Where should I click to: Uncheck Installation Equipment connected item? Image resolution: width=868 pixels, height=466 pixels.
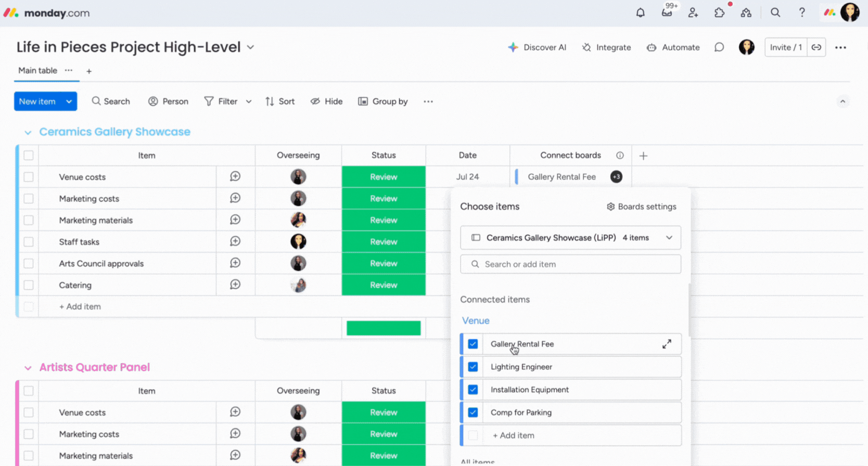click(473, 390)
